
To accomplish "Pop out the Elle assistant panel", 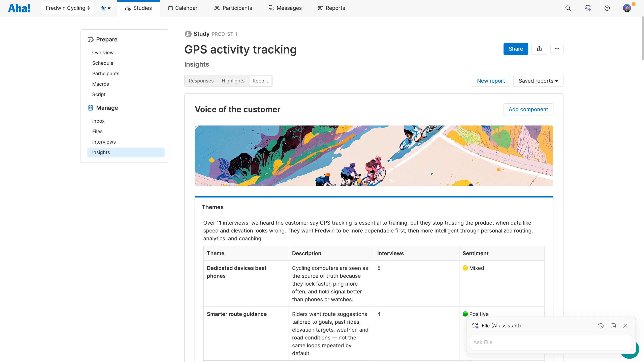I will (613, 326).
